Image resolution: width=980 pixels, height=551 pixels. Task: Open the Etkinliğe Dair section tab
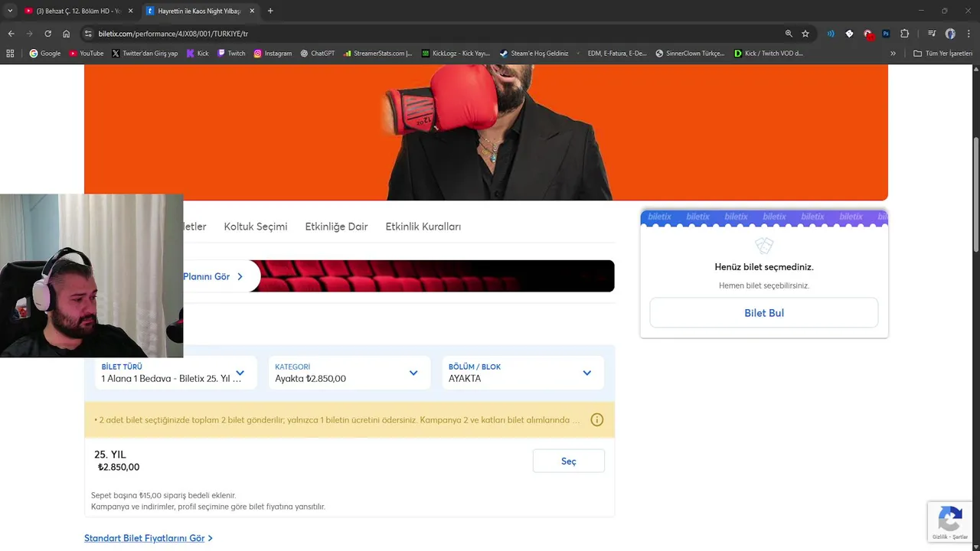pos(336,227)
